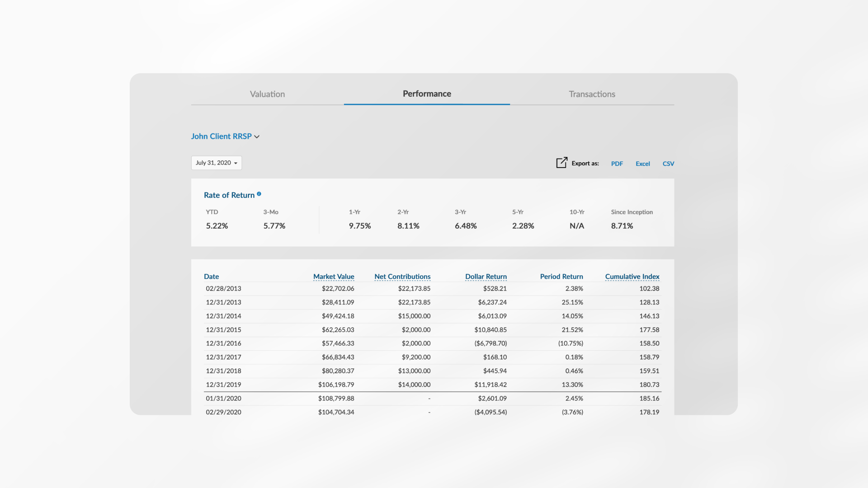Export the report as Excel
Image resolution: width=868 pixels, height=488 pixels.
tap(642, 164)
